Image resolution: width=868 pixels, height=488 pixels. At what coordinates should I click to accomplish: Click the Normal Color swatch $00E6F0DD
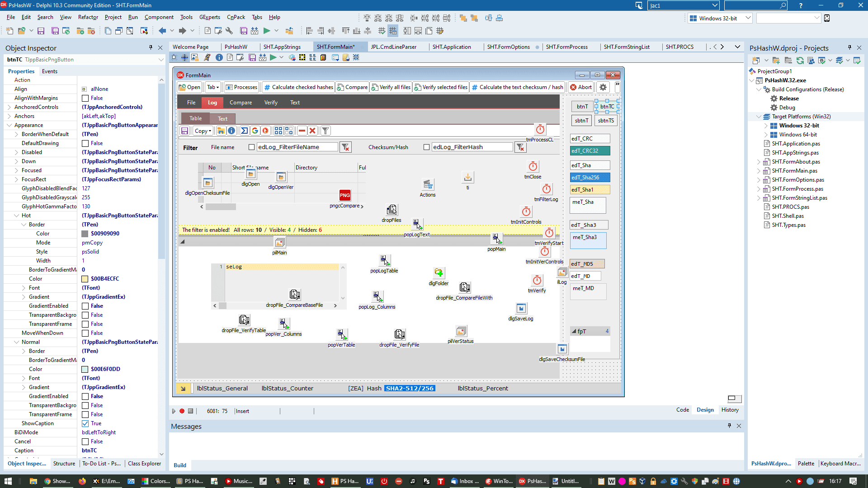pyautogui.click(x=85, y=369)
